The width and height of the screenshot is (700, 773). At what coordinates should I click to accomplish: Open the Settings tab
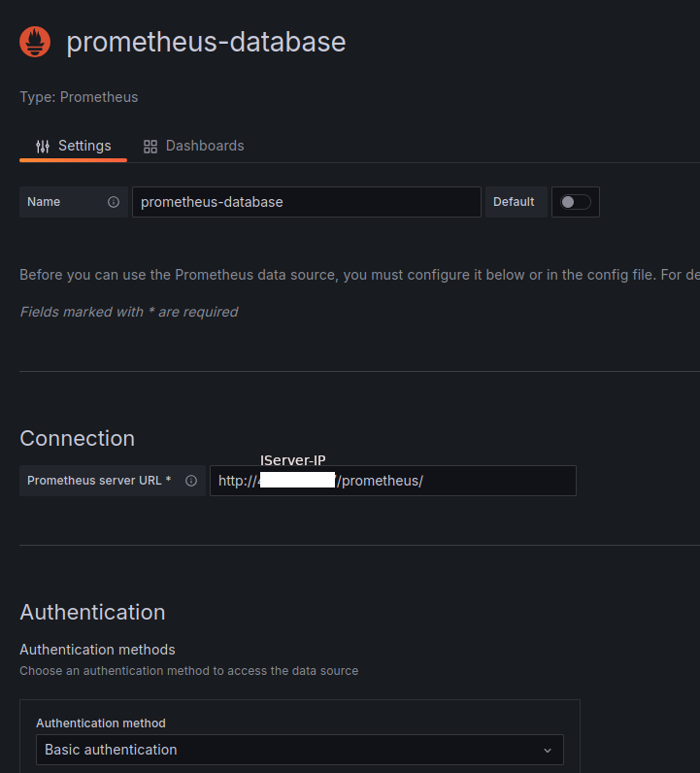pos(74,146)
